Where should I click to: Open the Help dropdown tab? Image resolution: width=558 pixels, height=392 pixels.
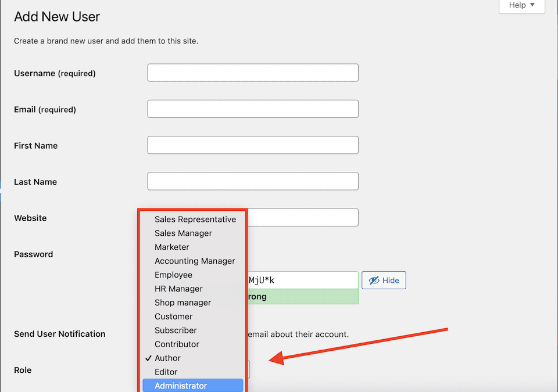522,5
